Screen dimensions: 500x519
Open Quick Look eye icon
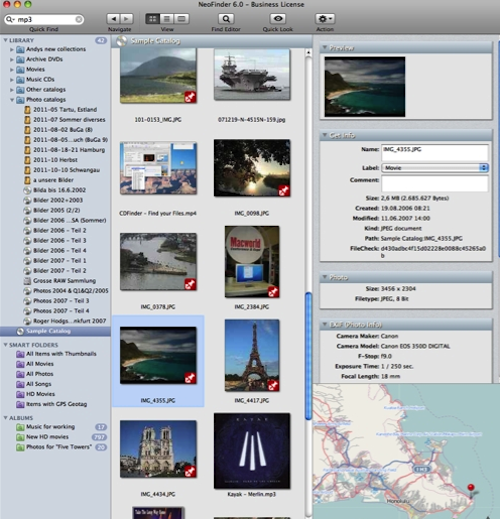pyautogui.click(x=278, y=19)
